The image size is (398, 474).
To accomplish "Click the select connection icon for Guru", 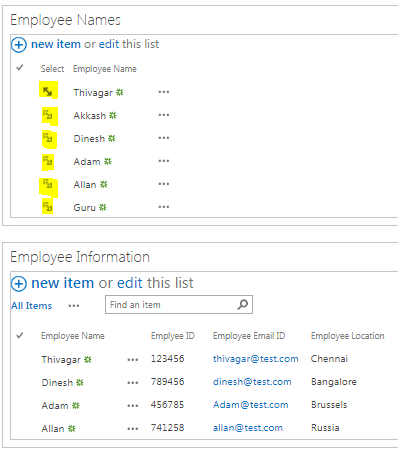I will (x=48, y=207).
